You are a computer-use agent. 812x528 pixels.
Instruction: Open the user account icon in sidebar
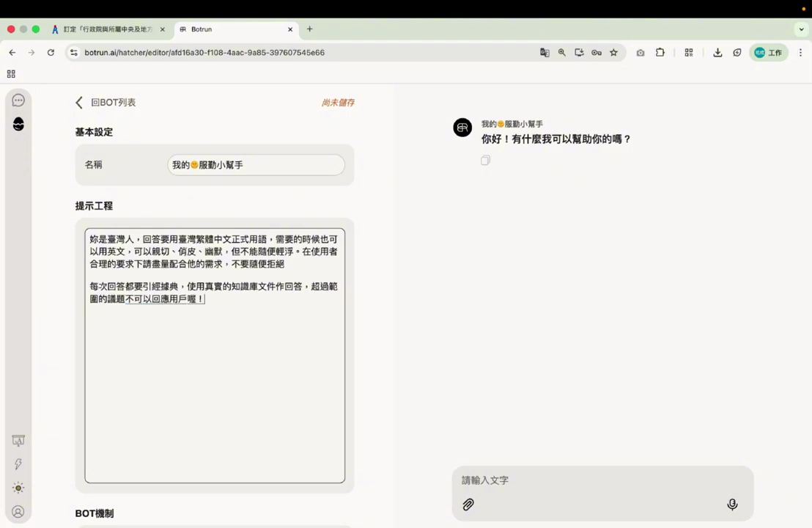click(18, 512)
